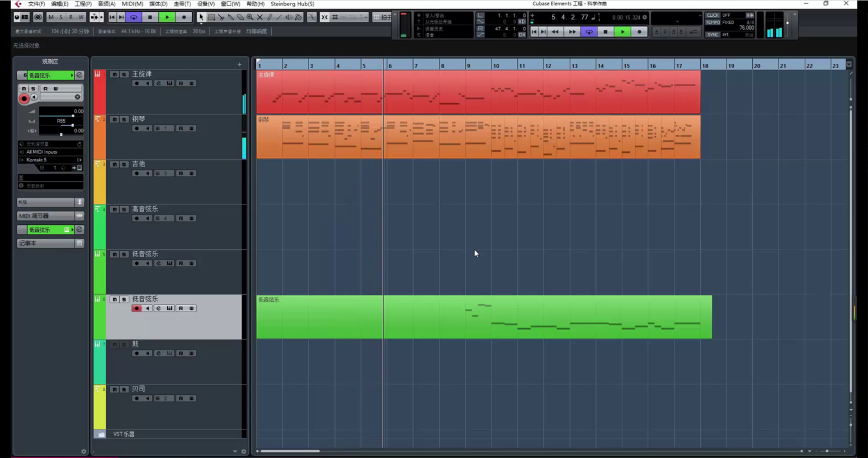Expand the track name arrow in Inspector header
This screenshot has height=458, width=868.
(x=72, y=75)
